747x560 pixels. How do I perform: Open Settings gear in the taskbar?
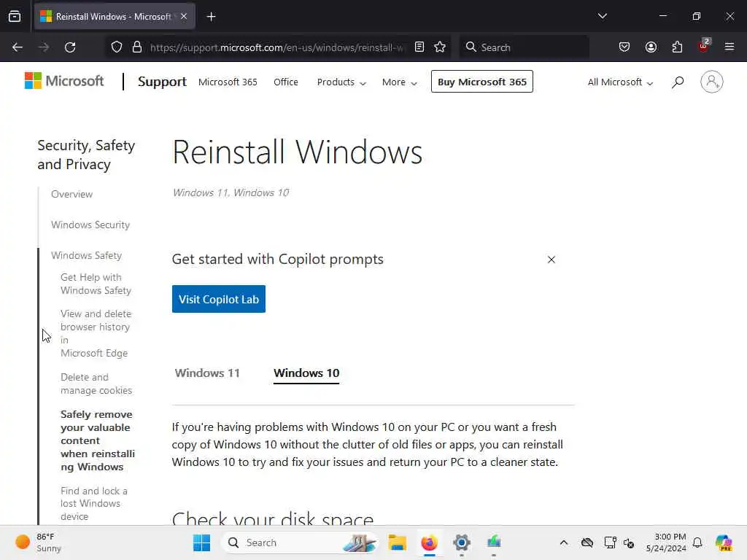point(462,542)
